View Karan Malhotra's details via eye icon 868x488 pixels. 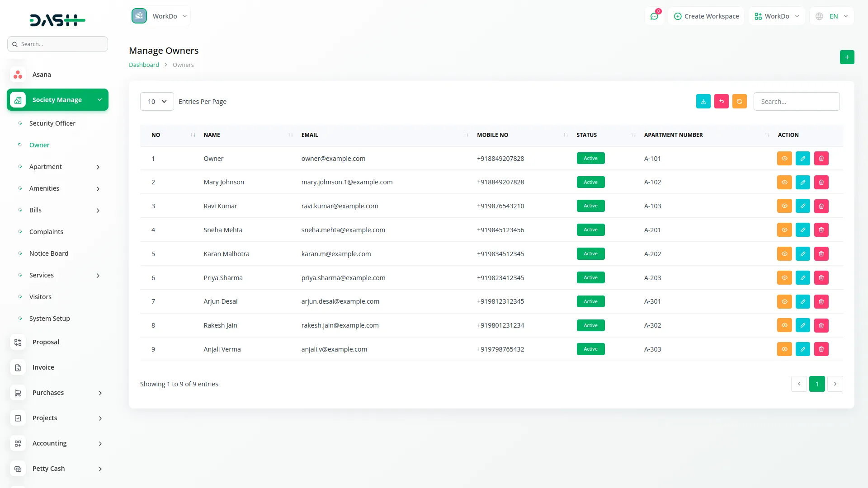coord(784,254)
